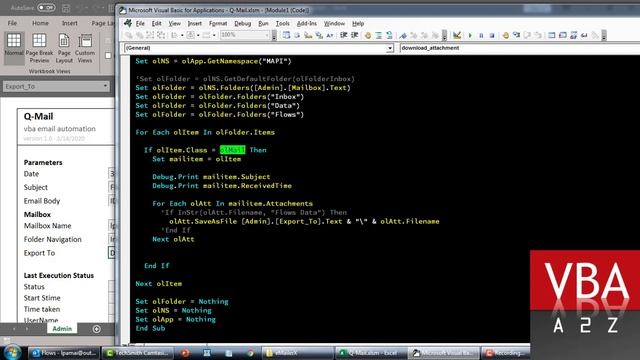Click Immediate Window icon in Debug toolbar

(563, 36)
